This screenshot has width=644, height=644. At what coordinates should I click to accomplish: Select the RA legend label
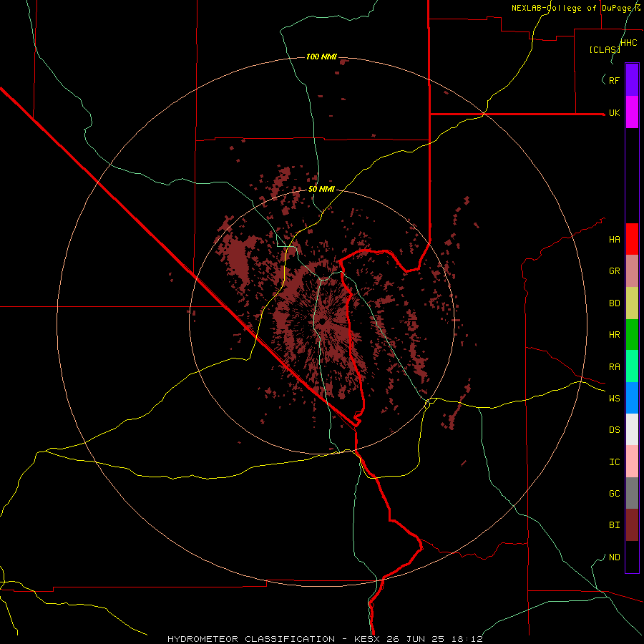614,367
